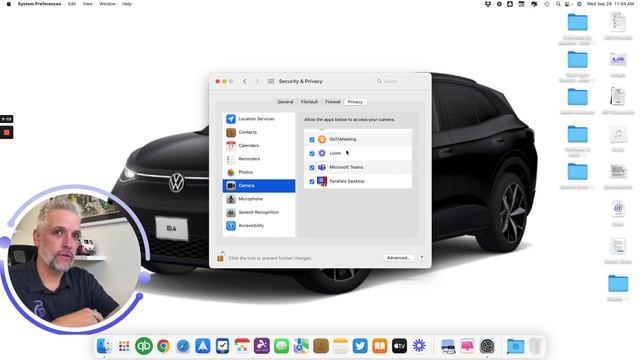Uncheck Parallels Desktop camera access

pyautogui.click(x=312, y=181)
